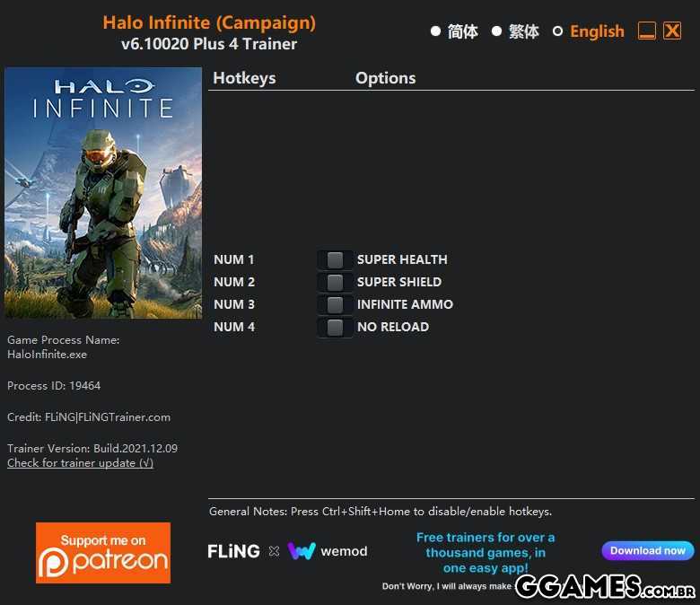
Task: Select Simplified Chinese language radio button
Action: click(x=436, y=31)
